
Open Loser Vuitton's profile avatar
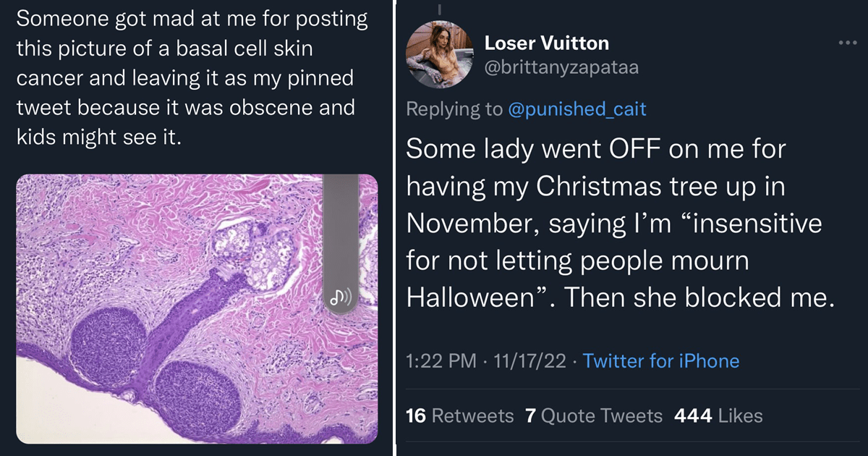[x=438, y=56]
